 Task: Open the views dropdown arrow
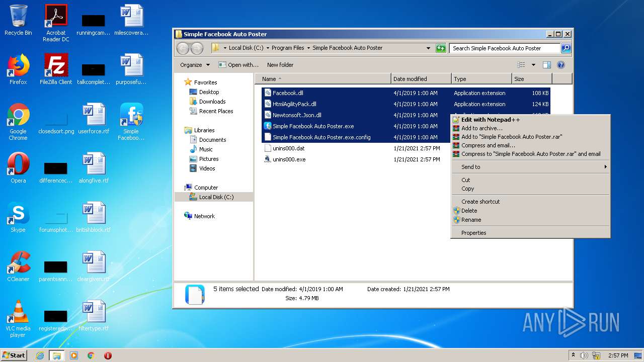[533, 65]
